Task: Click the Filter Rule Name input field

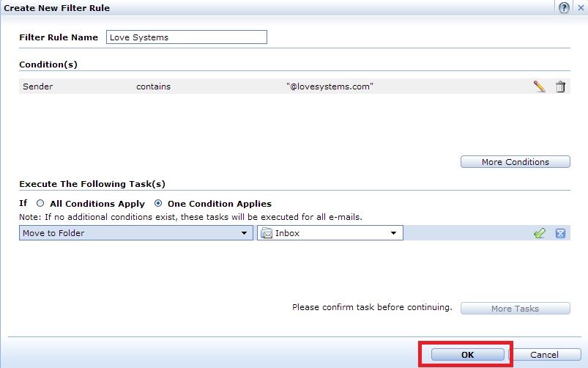Action: tap(187, 37)
